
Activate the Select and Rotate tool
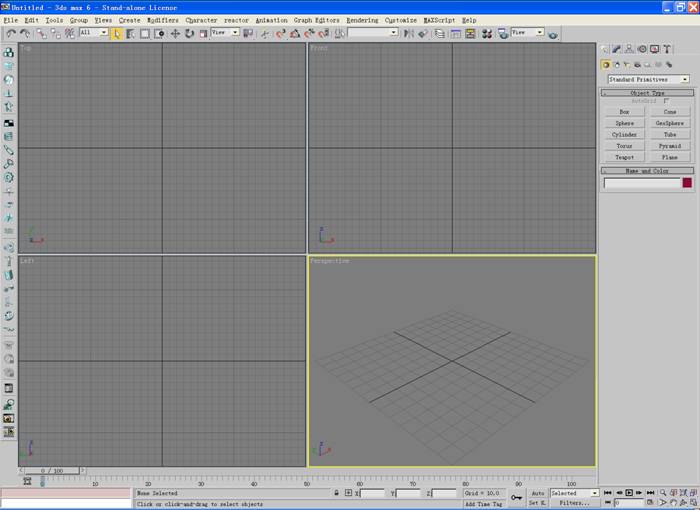click(189, 33)
